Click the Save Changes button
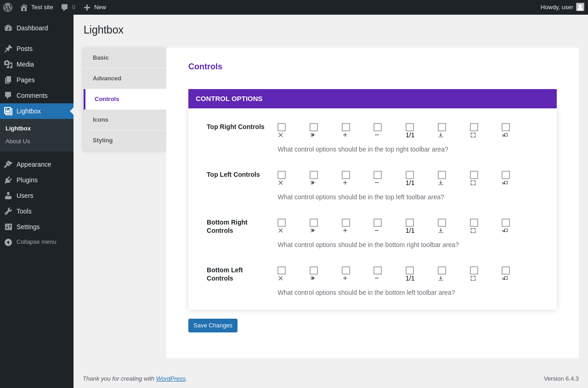 coord(213,326)
